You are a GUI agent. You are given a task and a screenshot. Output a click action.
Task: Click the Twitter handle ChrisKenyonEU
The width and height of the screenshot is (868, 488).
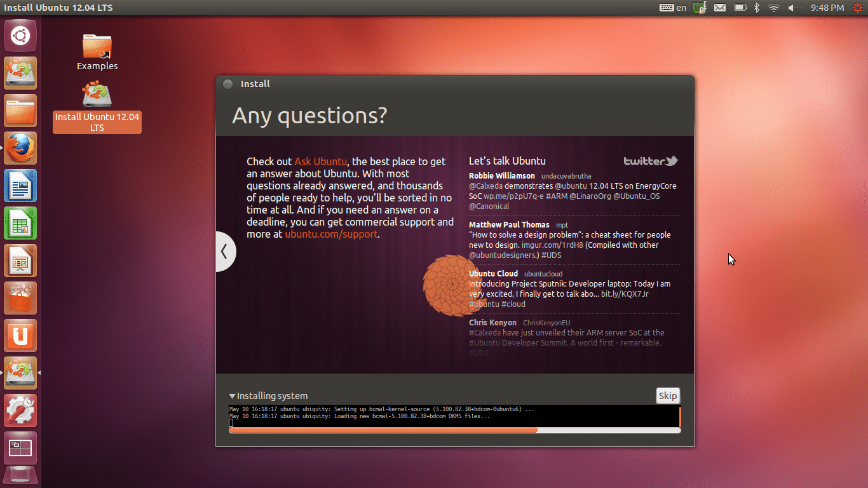click(x=546, y=323)
